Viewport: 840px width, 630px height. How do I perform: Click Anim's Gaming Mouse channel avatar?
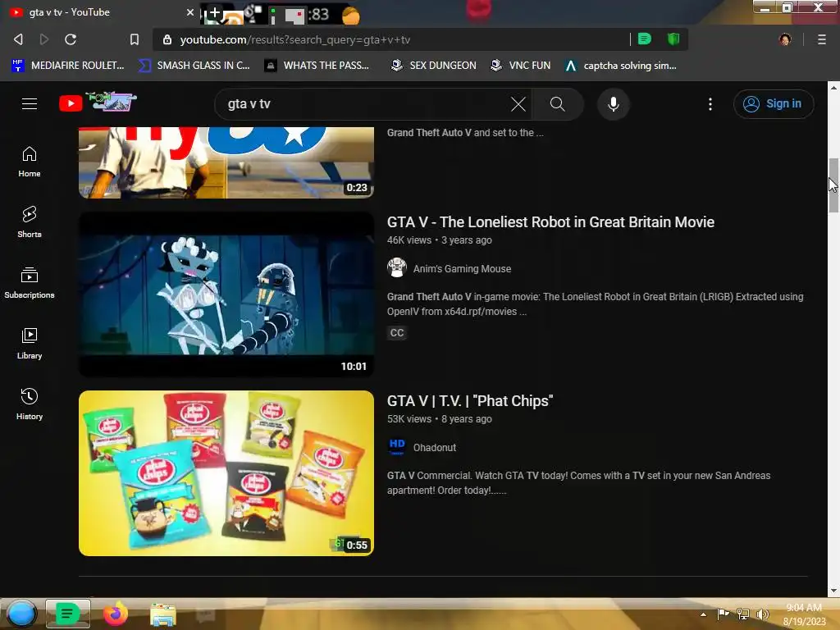tap(397, 267)
